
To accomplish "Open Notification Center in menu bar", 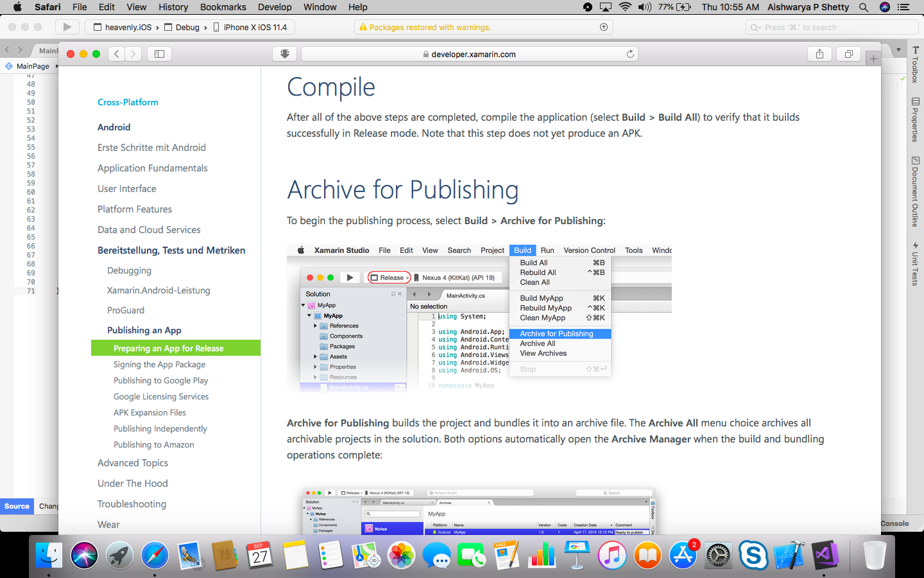I will 903,7.
